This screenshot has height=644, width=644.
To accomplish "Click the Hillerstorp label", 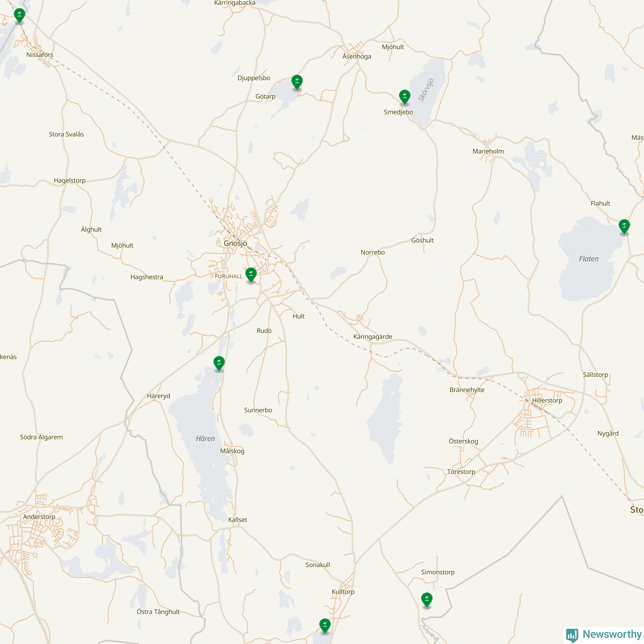I will point(547,400).
